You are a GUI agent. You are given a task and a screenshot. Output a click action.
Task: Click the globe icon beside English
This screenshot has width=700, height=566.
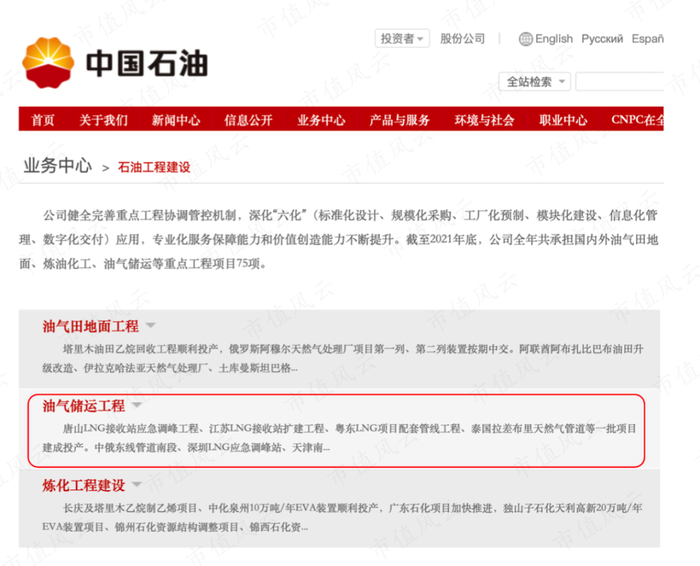point(525,39)
